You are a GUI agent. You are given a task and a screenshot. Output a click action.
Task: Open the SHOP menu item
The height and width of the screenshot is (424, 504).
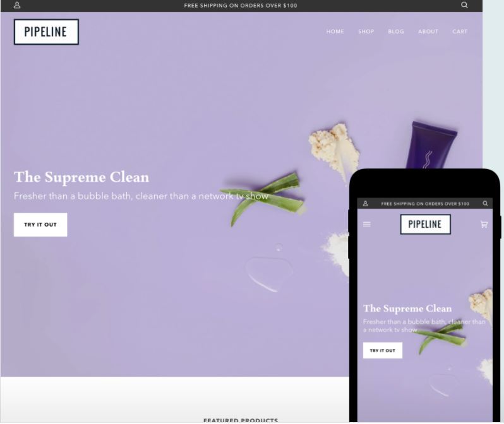pyautogui.click(x=366, y=32)
